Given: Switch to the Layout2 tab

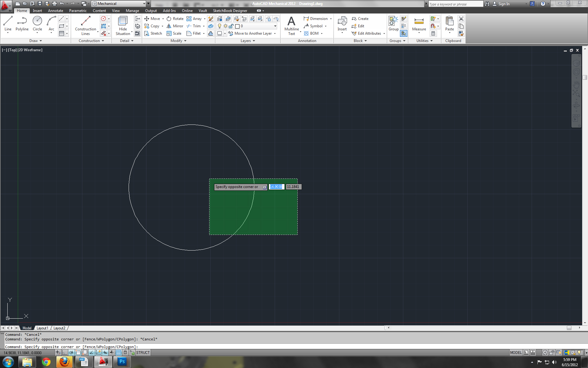Looking at the screenshot, I should (x=59, y=328).
